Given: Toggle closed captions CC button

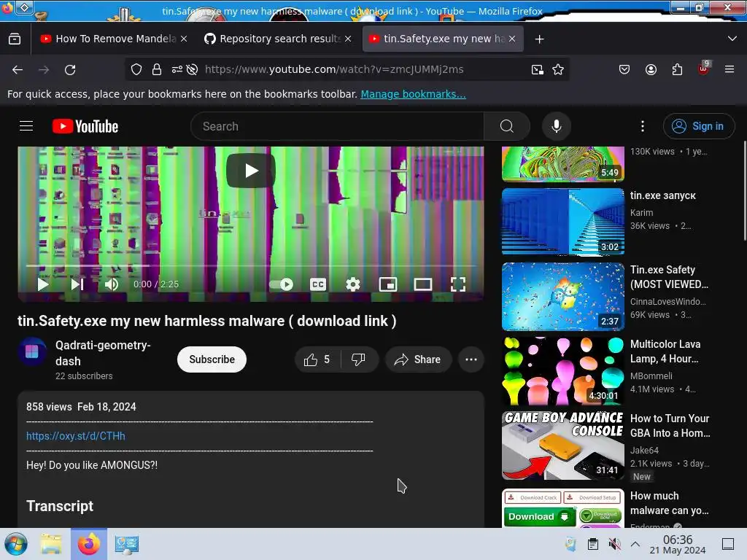Looking at the screenshot, I should [318, 284].
